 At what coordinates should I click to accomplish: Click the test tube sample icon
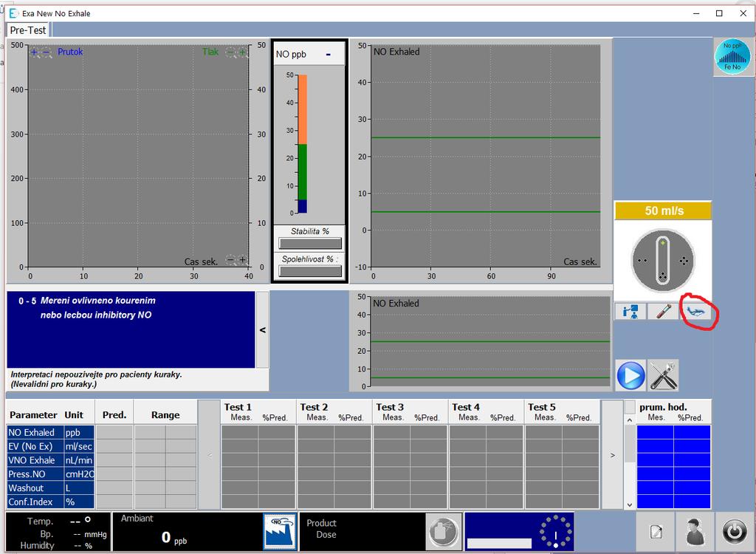(663, 312)
